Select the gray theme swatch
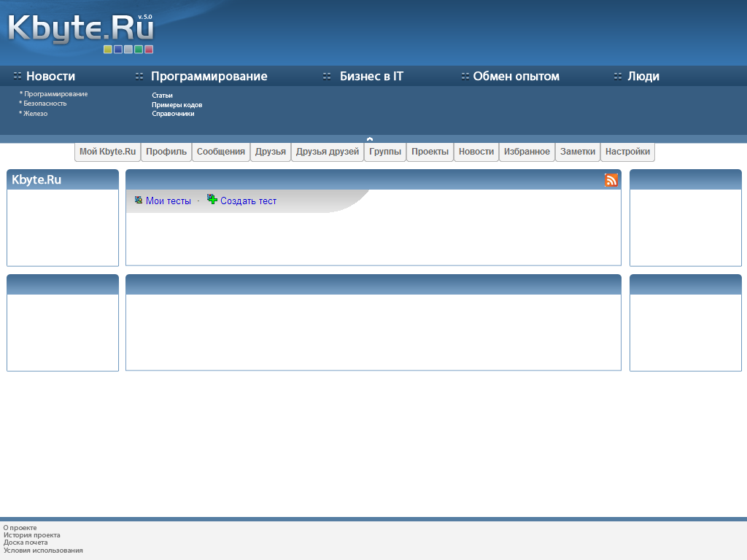This screenshot has height=560, width=747. (x=128, y=50)
